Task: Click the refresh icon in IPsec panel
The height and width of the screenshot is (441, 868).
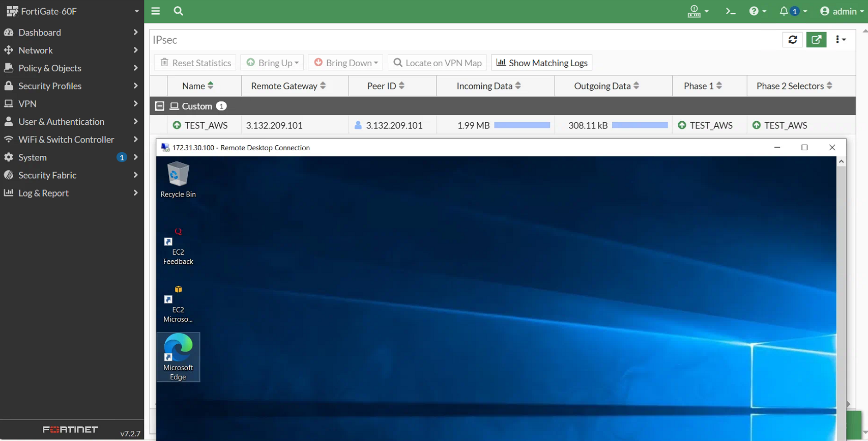Action: pyautogui.click(x=792, y=40)
